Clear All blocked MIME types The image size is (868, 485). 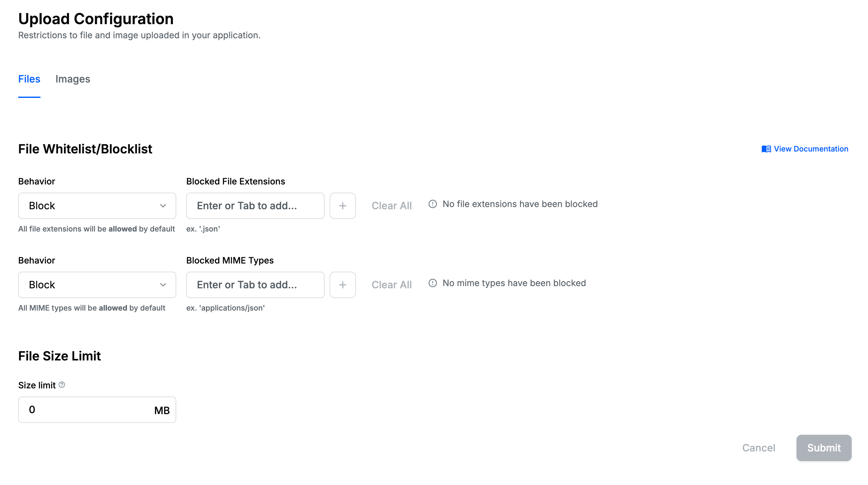click(x=392, y=285)
